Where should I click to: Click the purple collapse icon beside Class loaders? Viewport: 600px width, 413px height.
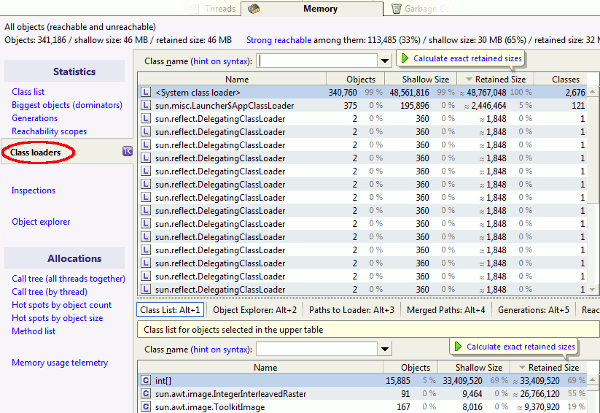click(127, 151)
